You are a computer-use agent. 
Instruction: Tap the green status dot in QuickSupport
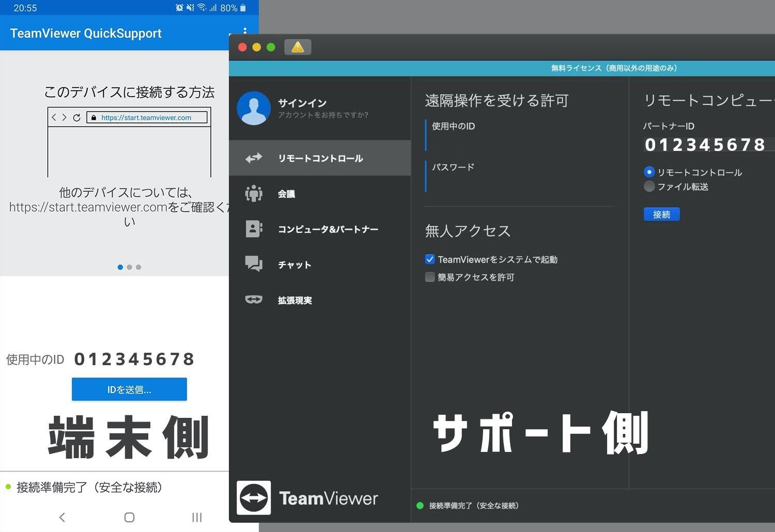tap(8, 487)
